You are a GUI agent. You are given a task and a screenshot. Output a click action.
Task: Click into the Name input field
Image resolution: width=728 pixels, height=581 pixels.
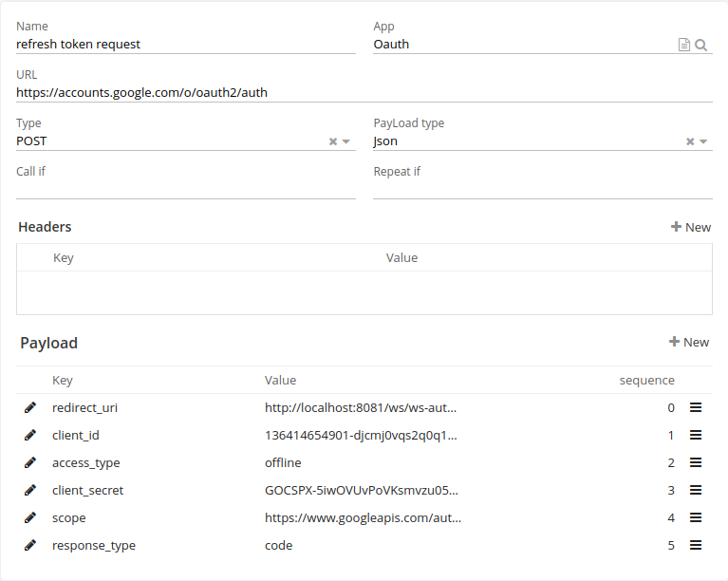tap(185, 44)
